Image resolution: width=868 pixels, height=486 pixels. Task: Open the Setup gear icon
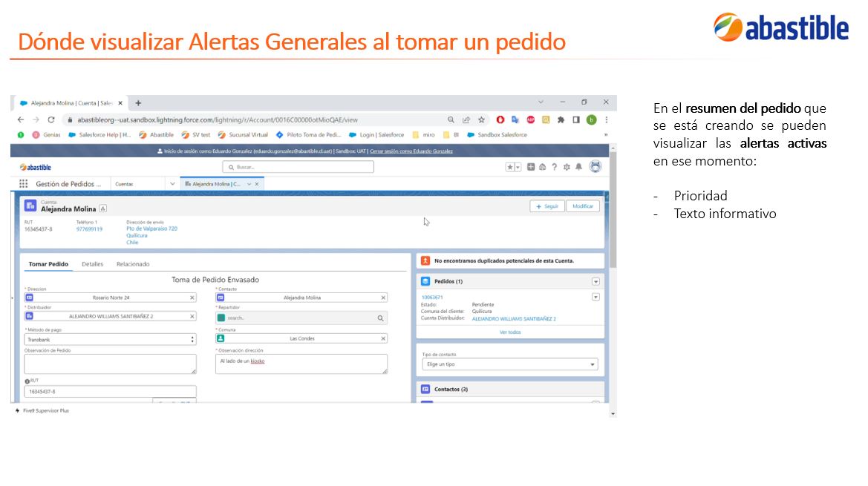tap(567, 167)
